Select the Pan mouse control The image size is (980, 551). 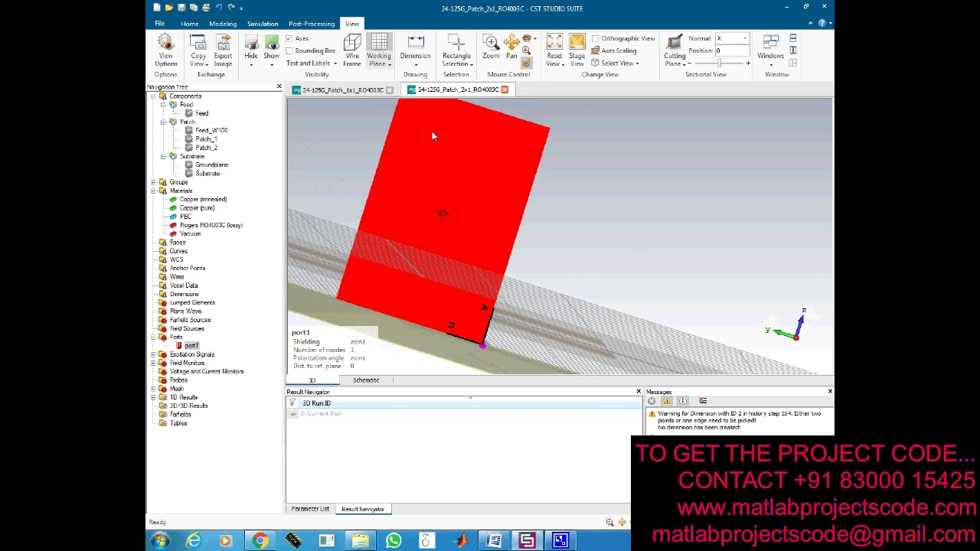pos(511,47)
